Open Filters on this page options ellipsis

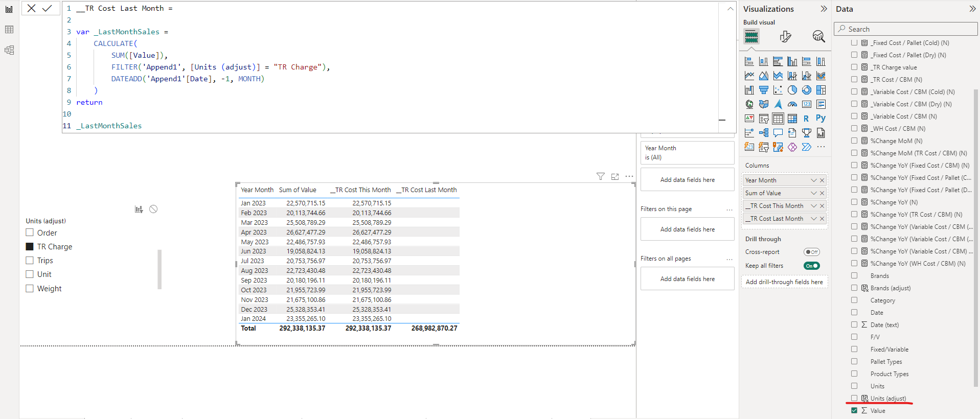pos(730,209)
